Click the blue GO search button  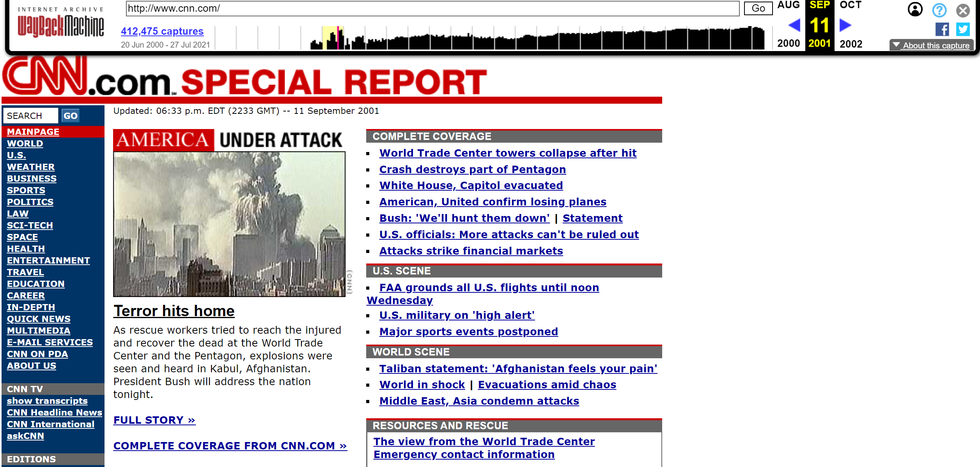click(71, 116)
